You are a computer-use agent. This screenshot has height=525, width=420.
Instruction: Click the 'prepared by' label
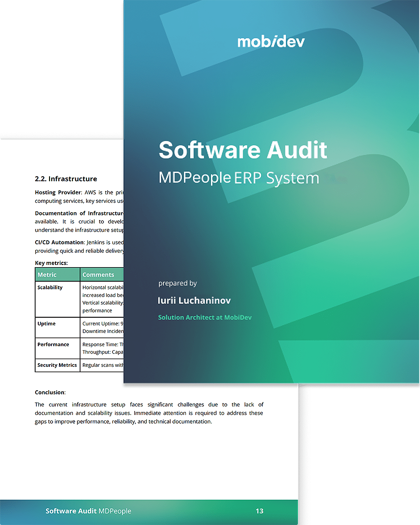click(177, 283)
